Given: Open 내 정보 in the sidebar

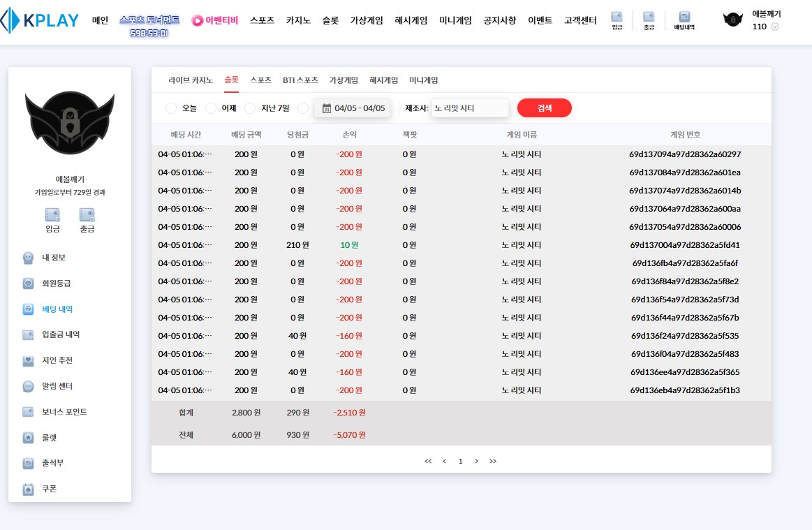Looking at the screenshot, I should coord(53,258).
